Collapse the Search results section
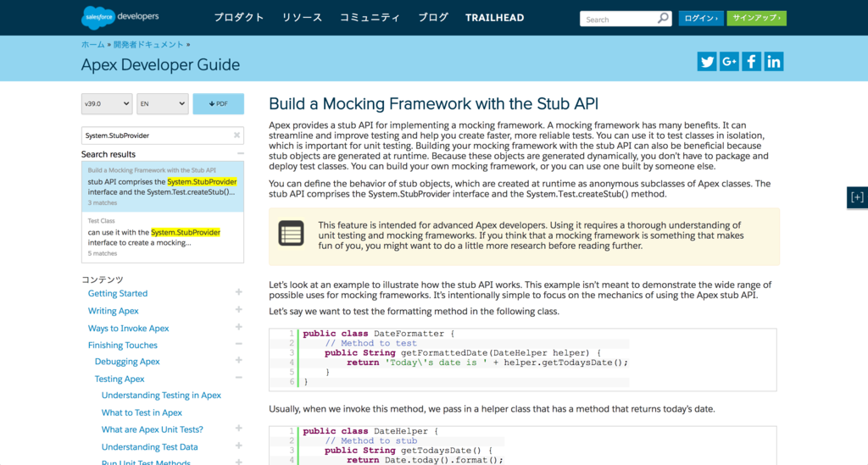 click(240, 153)
